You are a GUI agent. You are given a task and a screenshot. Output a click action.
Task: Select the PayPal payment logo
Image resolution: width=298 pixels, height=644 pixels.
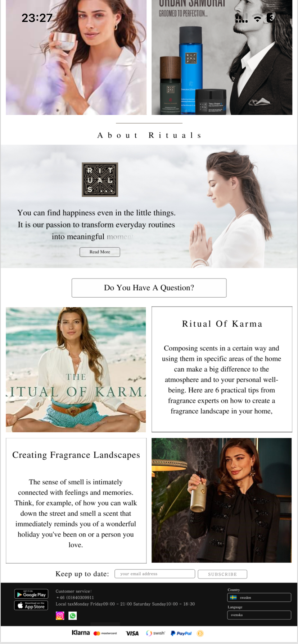[181, 633]
